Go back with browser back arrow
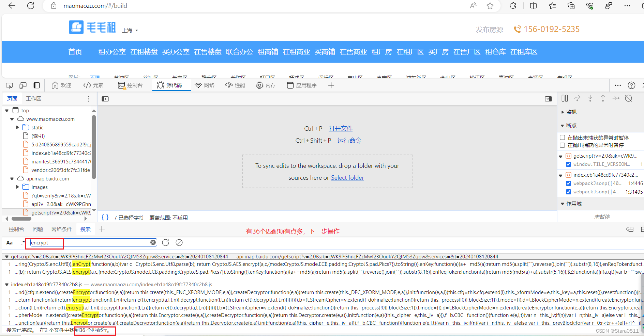The height and width of the screenshot is (336, 644). tap(12, 5)
